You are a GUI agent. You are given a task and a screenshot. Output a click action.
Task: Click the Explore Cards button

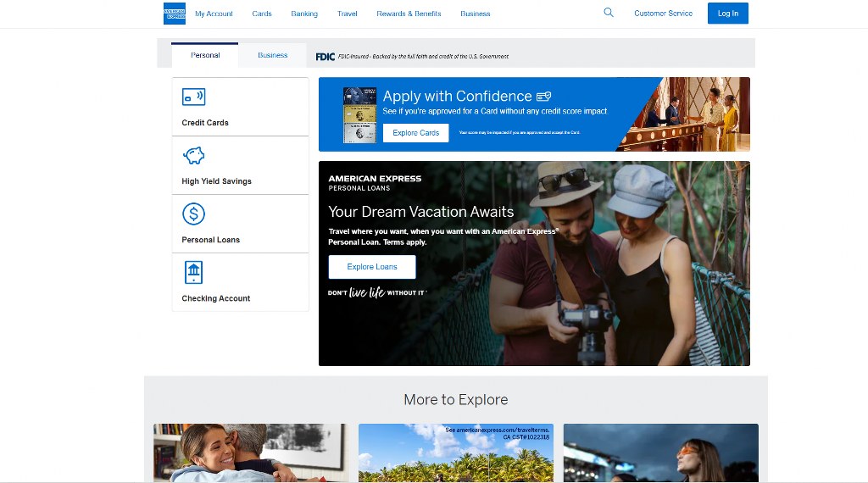tap(415, 133)
